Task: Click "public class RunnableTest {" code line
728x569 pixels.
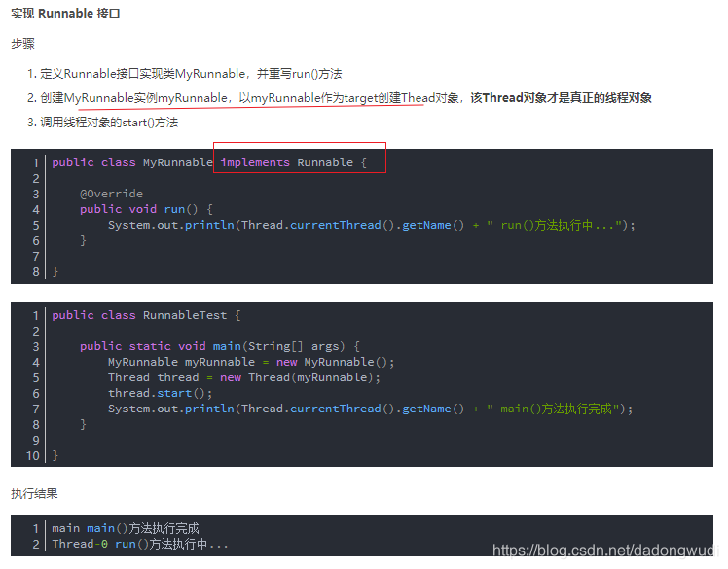Action: 146,315
